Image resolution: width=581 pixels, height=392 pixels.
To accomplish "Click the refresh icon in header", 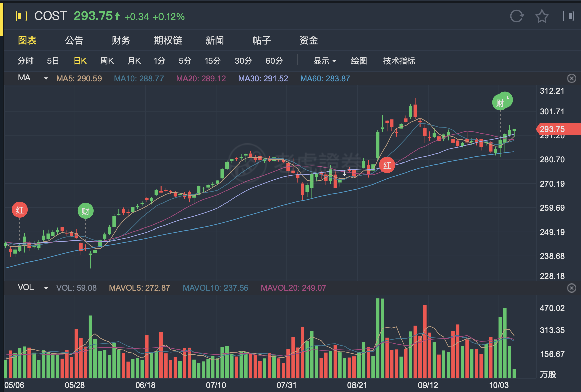I will (517, 16).
